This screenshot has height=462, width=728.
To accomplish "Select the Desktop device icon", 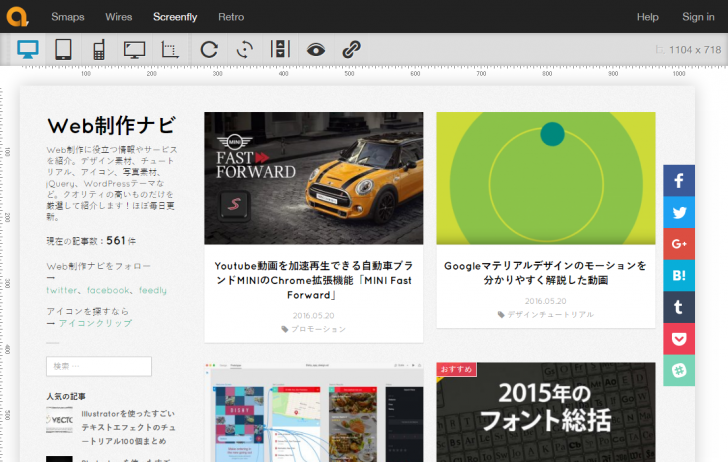I will click(28, 49).
